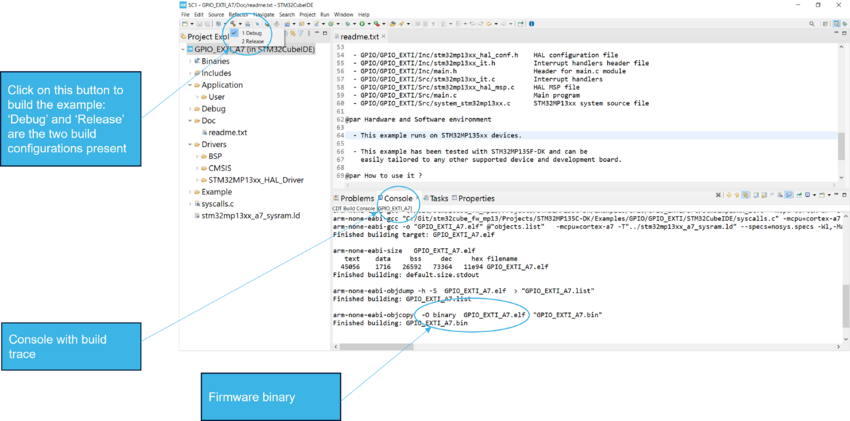
Task: Switch to the Debug perspective icon
Action: pyautogui.click(x=845, y=24)
